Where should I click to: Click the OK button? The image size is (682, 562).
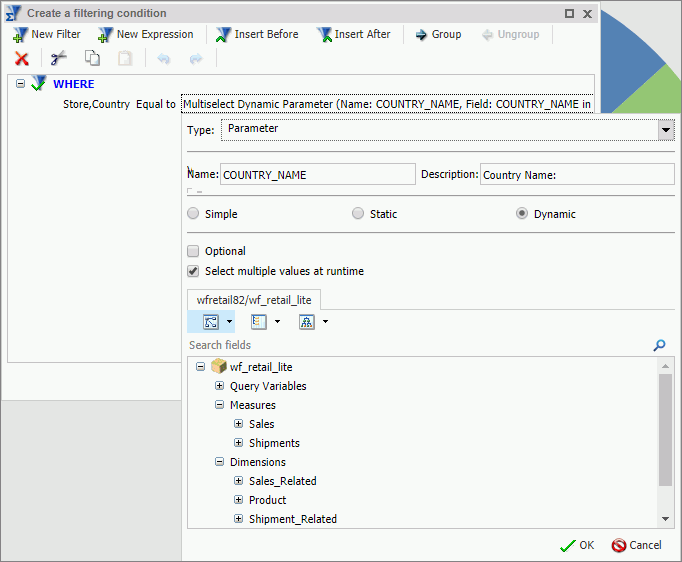(577, 545)
